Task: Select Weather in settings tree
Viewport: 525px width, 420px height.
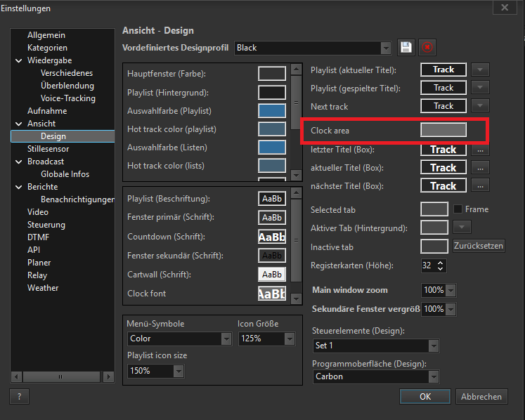Action: pos(43,288)
